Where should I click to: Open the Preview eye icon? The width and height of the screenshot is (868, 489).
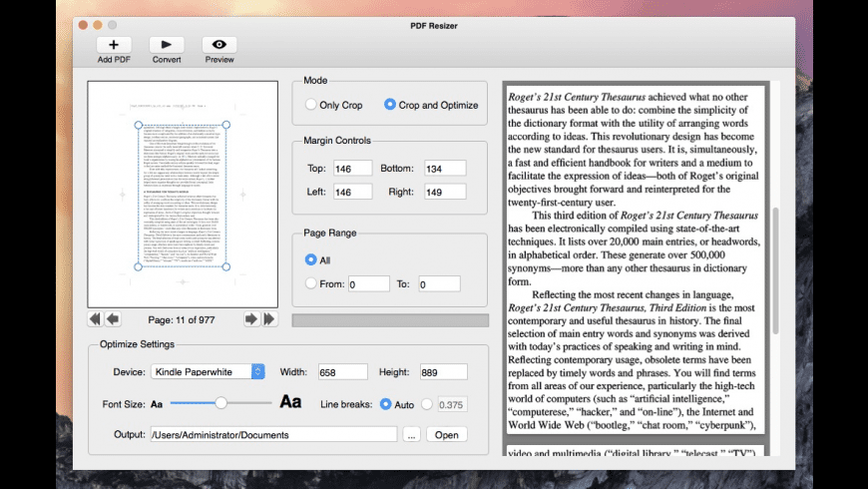[219, 44]
